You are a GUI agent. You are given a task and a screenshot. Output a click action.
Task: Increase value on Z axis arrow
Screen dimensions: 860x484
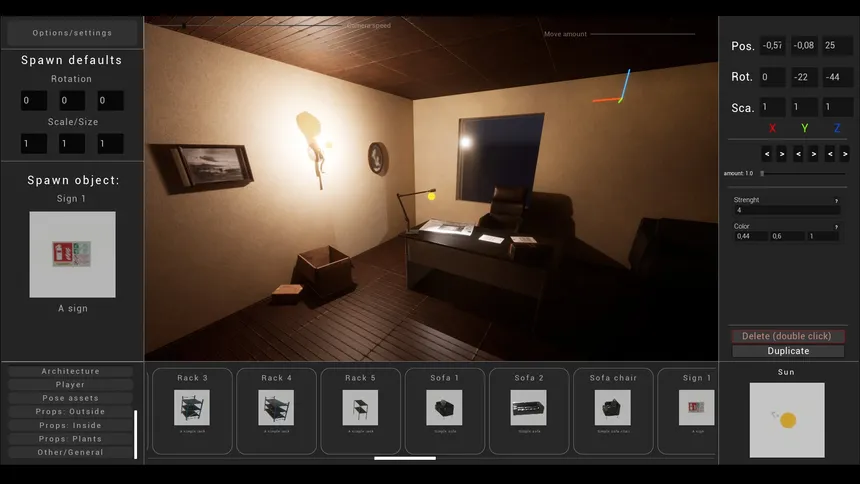[x=845, y=154]
